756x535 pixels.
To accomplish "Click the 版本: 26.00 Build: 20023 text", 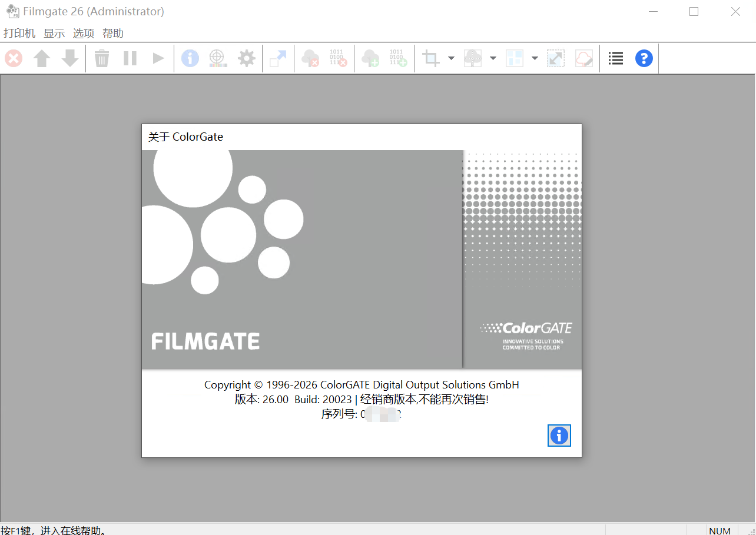I will click(x=293, y=400).
